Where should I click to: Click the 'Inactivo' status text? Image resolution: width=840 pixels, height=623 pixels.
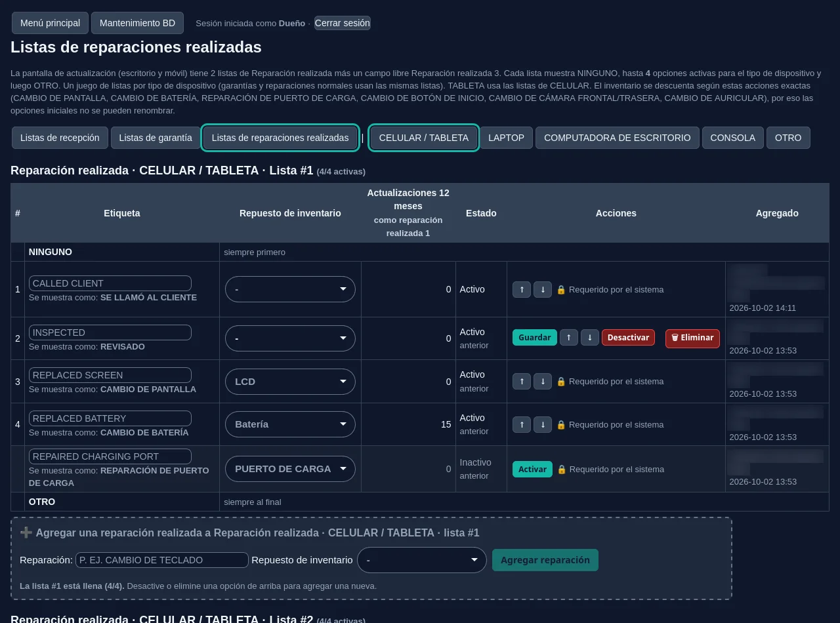tap(475, 462)
